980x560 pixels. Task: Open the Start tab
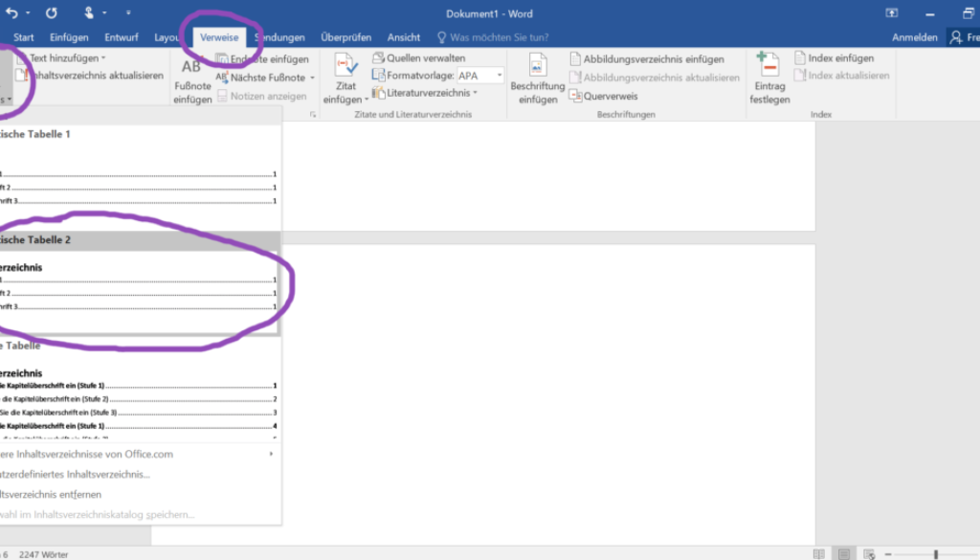(x=24, y=37)
